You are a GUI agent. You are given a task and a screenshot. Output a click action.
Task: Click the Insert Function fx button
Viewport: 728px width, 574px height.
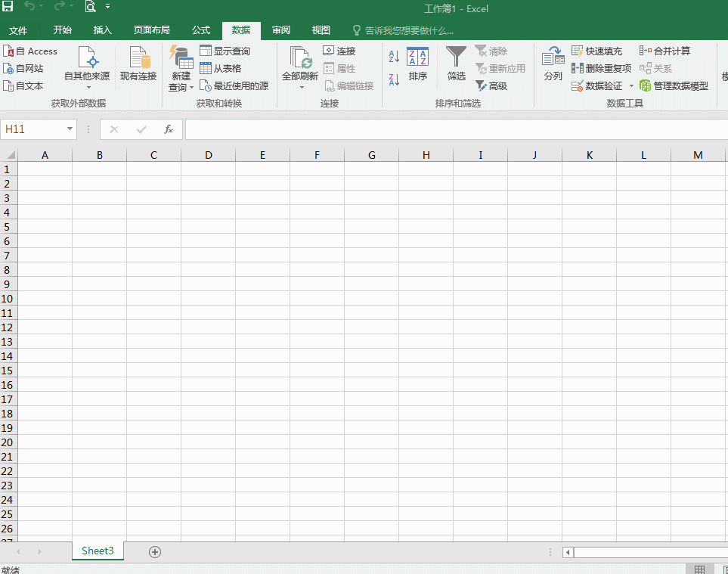(x=169, y=129)
